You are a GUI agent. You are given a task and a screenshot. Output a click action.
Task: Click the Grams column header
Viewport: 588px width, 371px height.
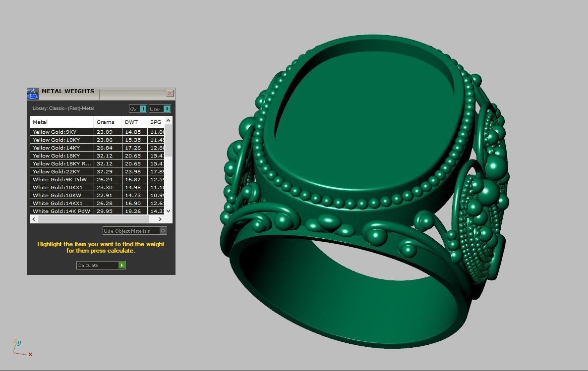tap(108, 122)
